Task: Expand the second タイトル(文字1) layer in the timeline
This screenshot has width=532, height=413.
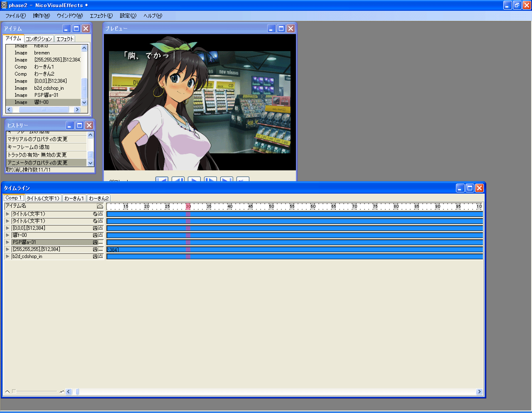Action: (x=7, y=221)
